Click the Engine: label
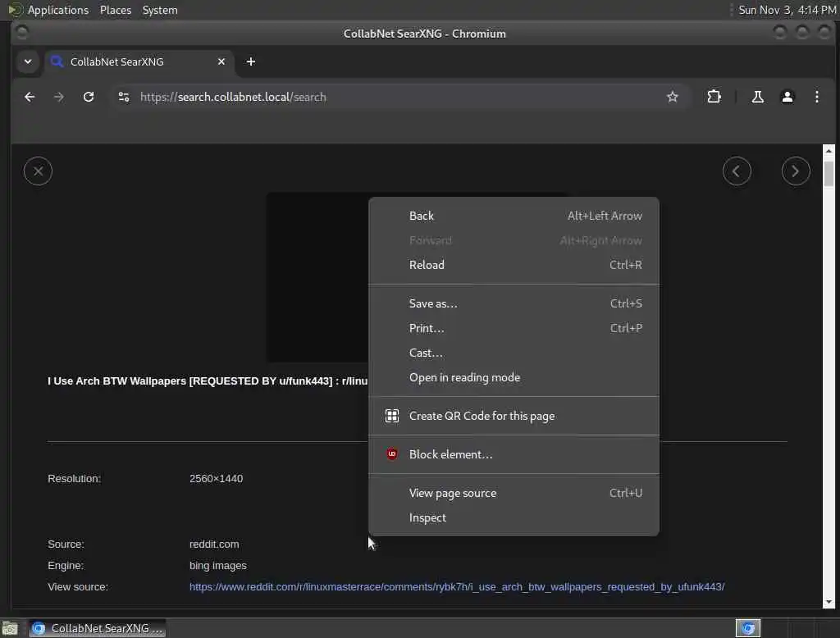 point(66,565)
